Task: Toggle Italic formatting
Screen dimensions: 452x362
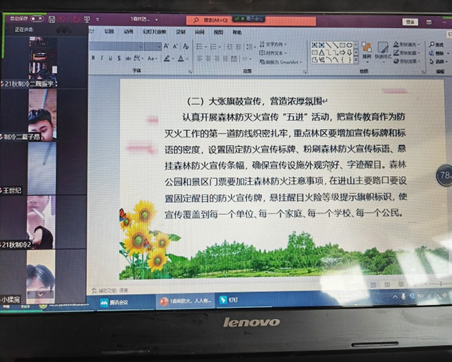Action: click(102, 58)
